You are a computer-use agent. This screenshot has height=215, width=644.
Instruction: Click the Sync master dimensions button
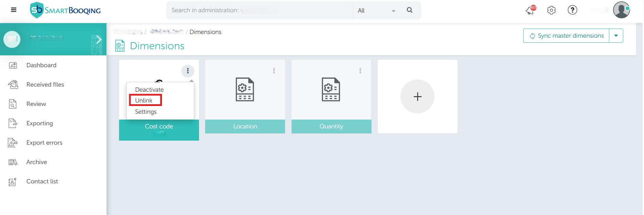tap(566, 36)
